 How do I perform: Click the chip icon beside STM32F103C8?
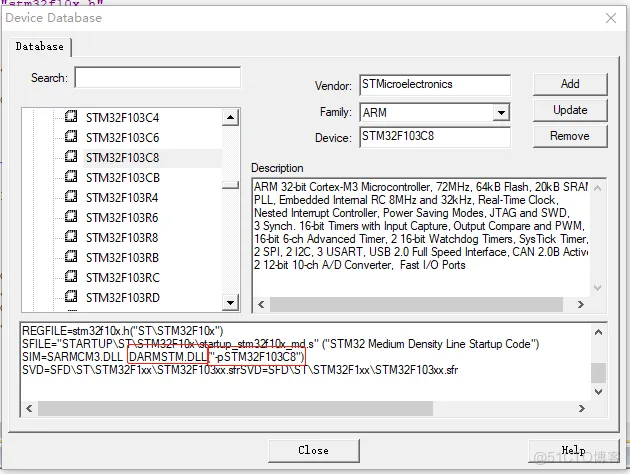(x=71, y=156)
